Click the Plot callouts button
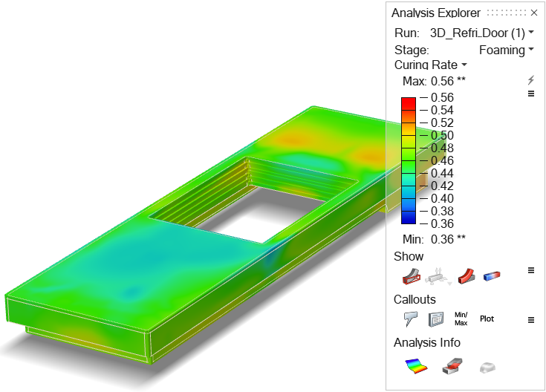546x392 pixels. click(487, 319)
